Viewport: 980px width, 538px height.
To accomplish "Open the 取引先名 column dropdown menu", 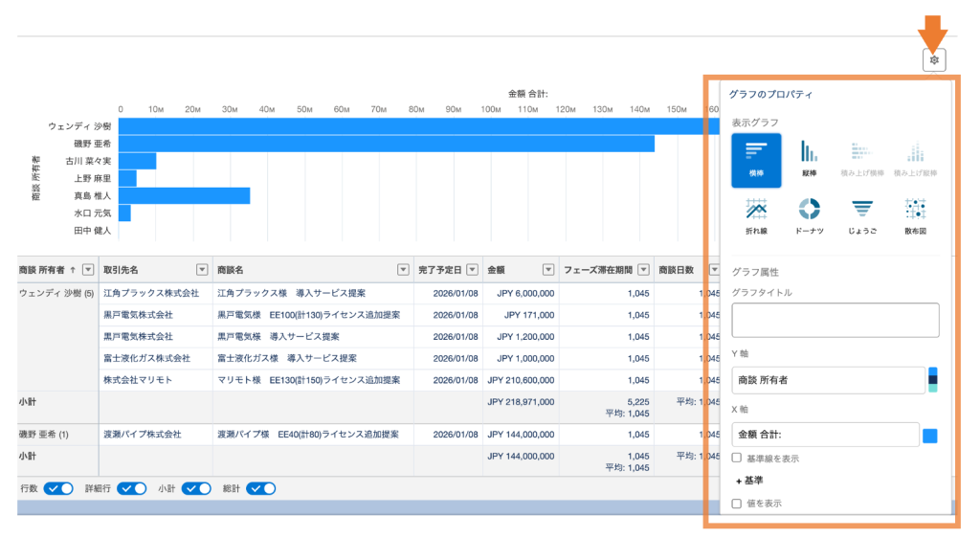I will (202, 270).
